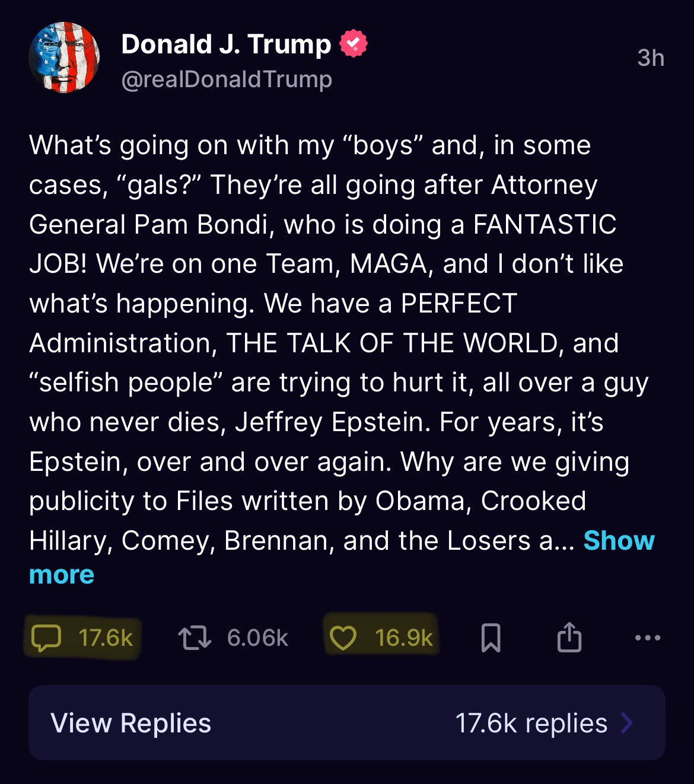Click the 17.6k count beside the reply bubble
Screen dimensions: 694x784
[106, 638]
